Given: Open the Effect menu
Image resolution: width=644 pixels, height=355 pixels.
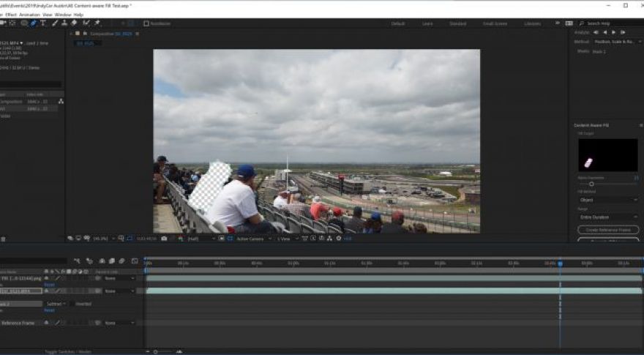Looking at the screenshot, I should (x=11, y=15).
